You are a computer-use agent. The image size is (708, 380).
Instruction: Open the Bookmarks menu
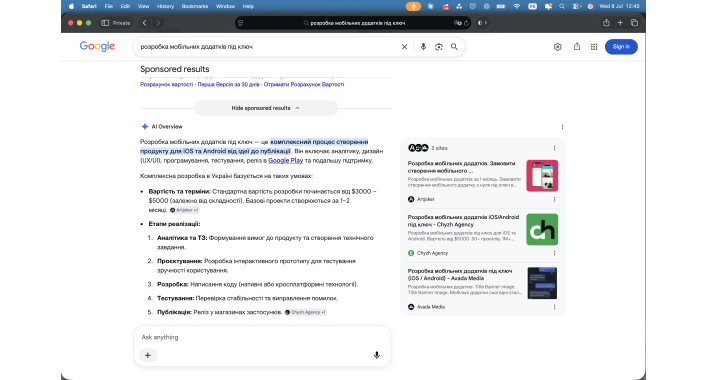click(195, 6)
